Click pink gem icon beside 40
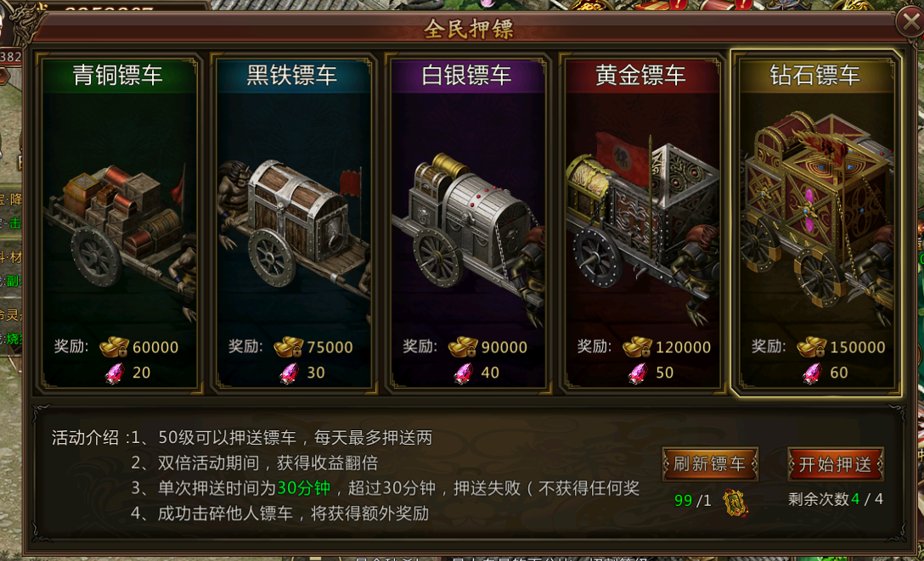The image size is (924, 561). [x=463, y=373]
